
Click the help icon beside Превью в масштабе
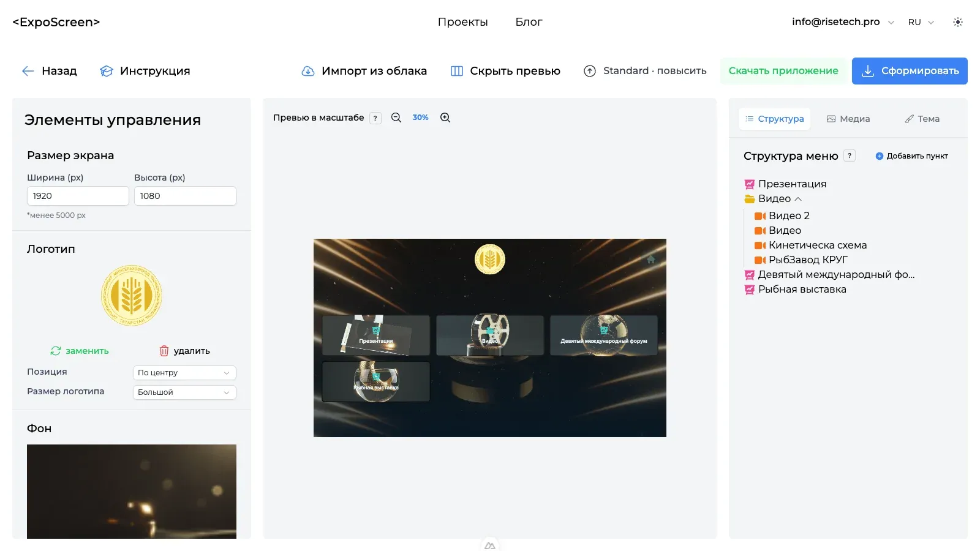coord(375,118)
